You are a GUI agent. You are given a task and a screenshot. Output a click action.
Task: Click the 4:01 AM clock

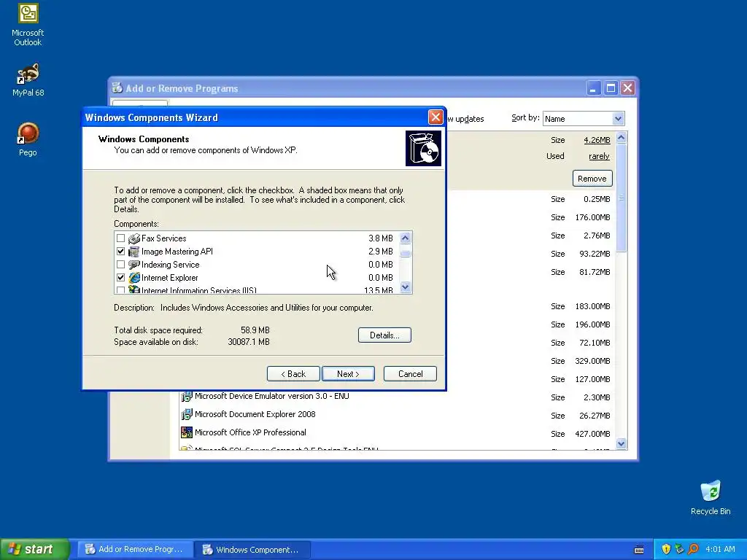click(720, 549)
